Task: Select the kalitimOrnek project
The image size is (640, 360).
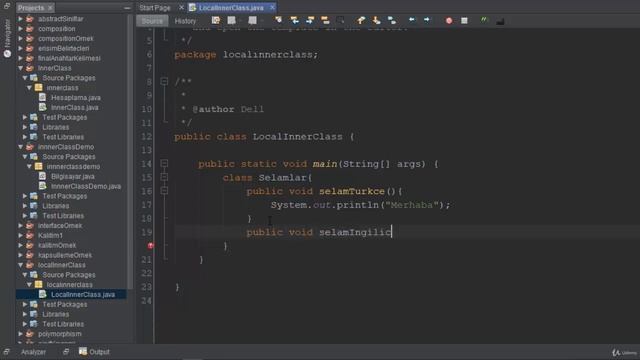Action: (57, 245)
